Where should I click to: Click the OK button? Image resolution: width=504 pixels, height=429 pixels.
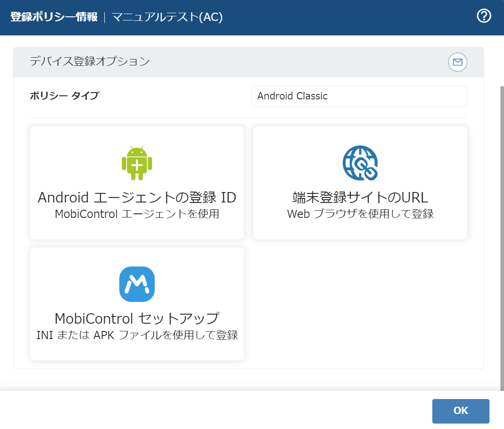coord(460,411)
